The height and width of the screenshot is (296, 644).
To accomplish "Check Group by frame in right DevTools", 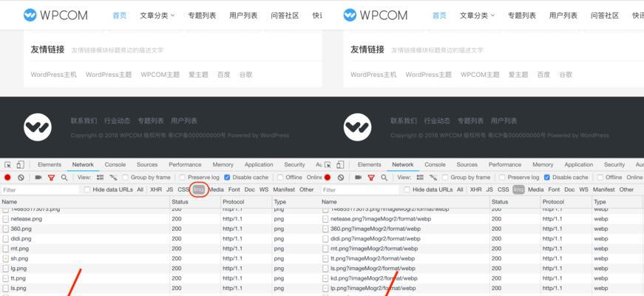I will (x=445, y=178).
